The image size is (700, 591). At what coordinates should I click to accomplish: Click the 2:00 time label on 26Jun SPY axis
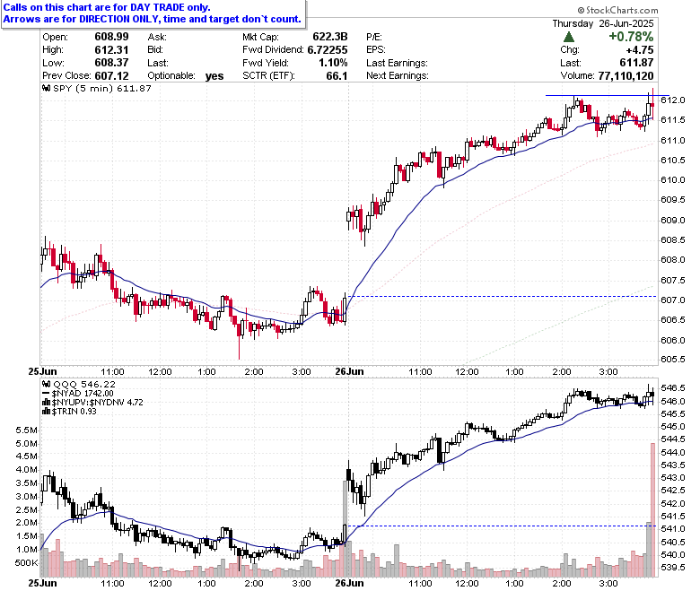(562, 371)
